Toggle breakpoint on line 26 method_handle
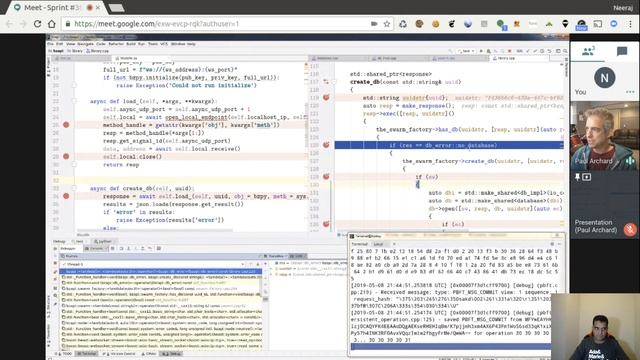The image size is (640, 360). coord(66,125)
